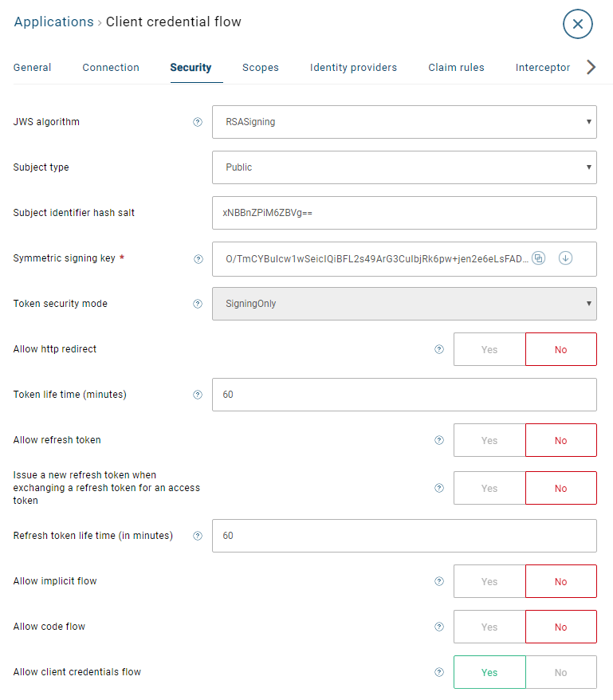Enable issuing new refresh token on exchange
Screen dimensions: 613x700
[489, 489]
